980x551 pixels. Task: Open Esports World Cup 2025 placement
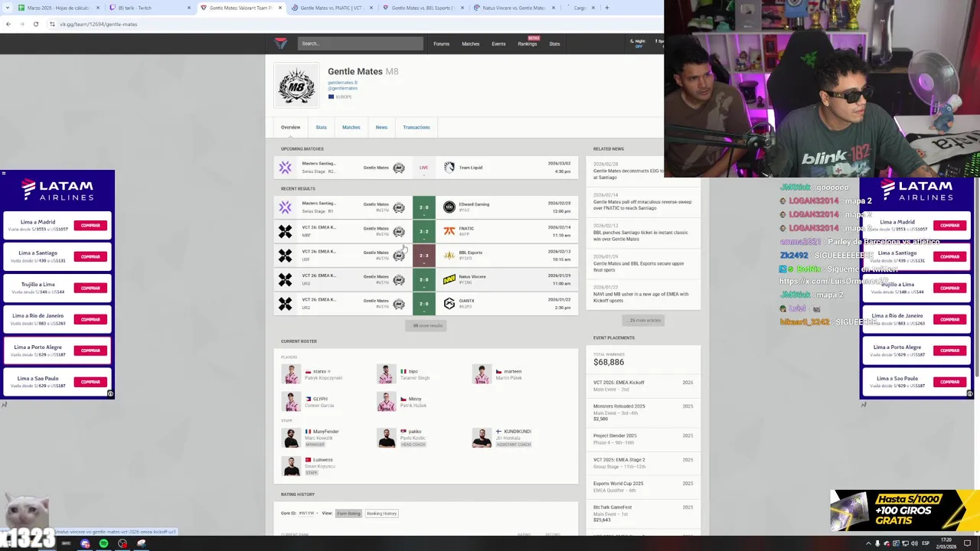click(x=643, y=487)
